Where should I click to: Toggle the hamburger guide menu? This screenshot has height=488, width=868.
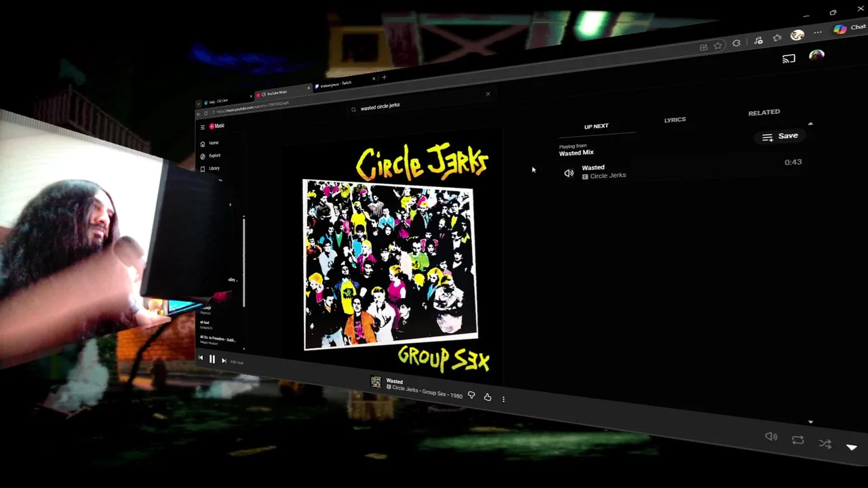point(202,127)
